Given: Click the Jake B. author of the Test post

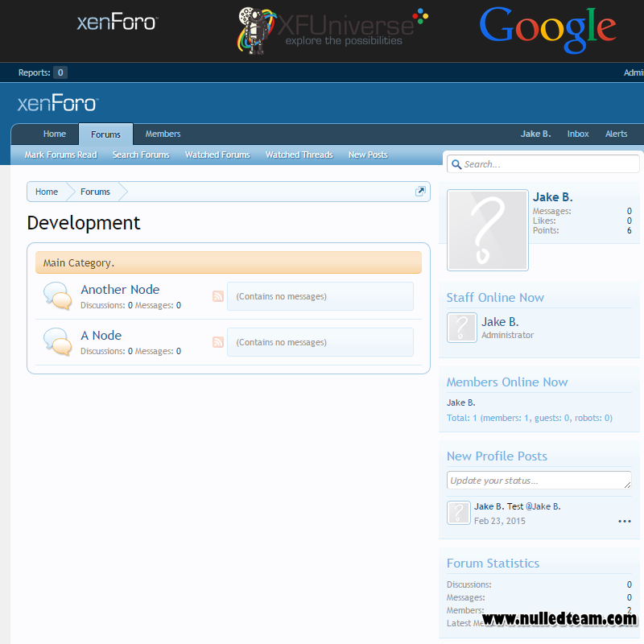Looking at the screenshot, I should click(x=489, y=506).
